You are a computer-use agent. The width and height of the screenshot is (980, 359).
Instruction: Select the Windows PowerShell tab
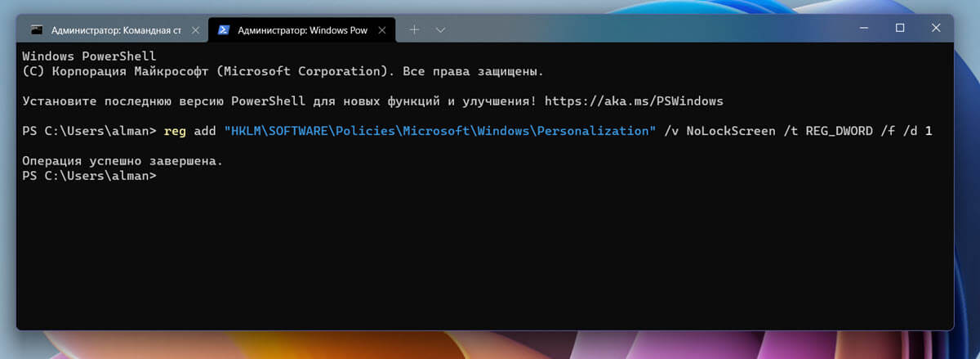302,29
